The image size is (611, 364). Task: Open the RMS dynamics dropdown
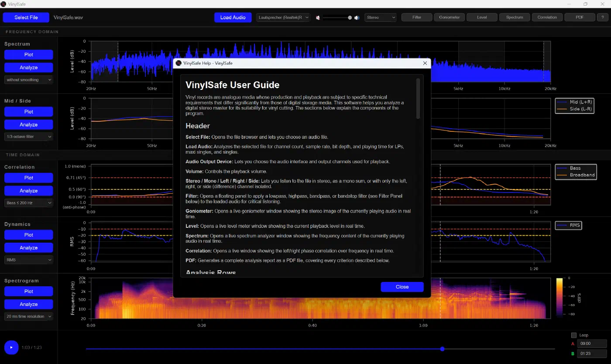(29, 260)
